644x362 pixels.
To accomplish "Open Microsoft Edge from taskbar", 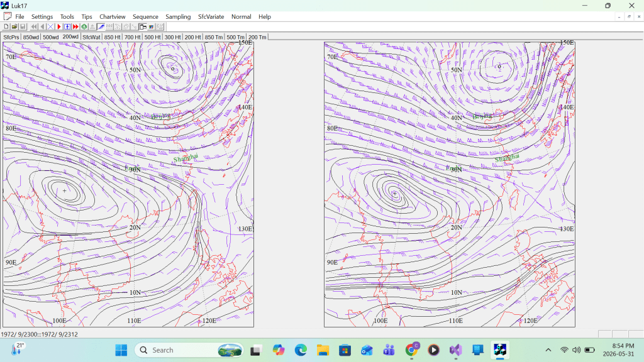I will pyautogui.click(x=301, y=350).
